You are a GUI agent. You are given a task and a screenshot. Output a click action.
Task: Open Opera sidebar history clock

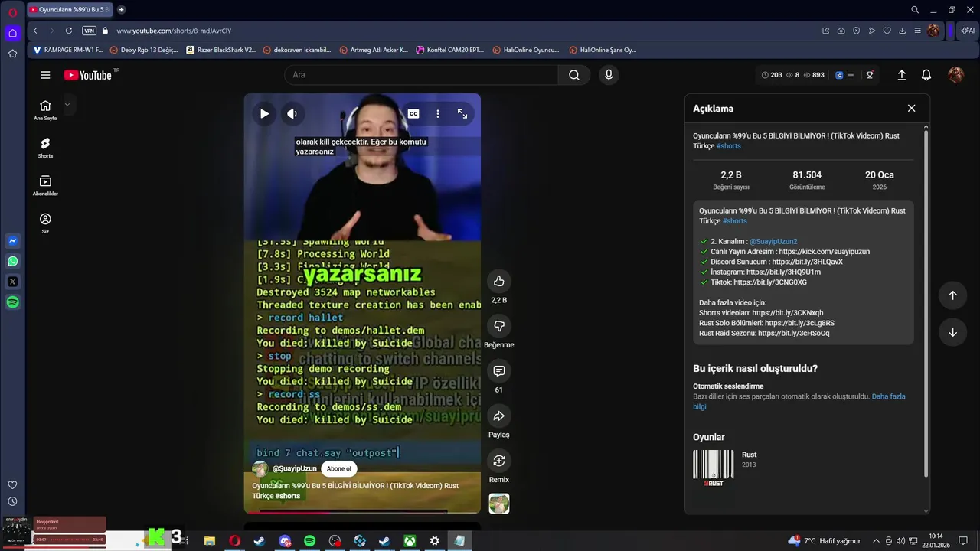coord(12,502)
